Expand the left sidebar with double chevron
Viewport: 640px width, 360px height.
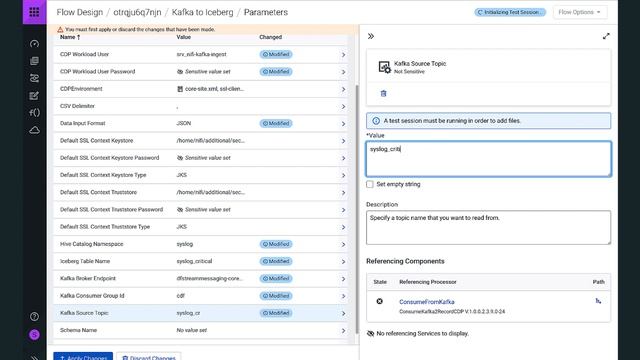tap(34, 358)
